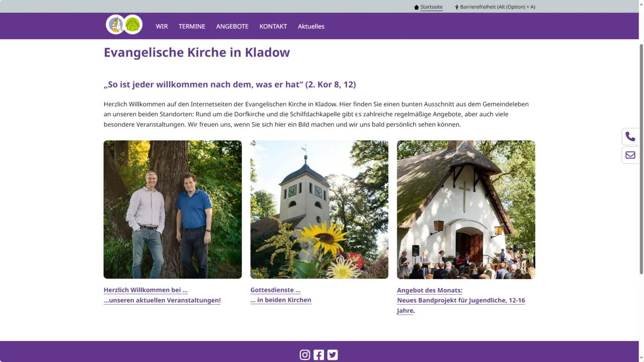Open the WIR menu
Viewport: 644px width, 362px height.
pos(162,26)
